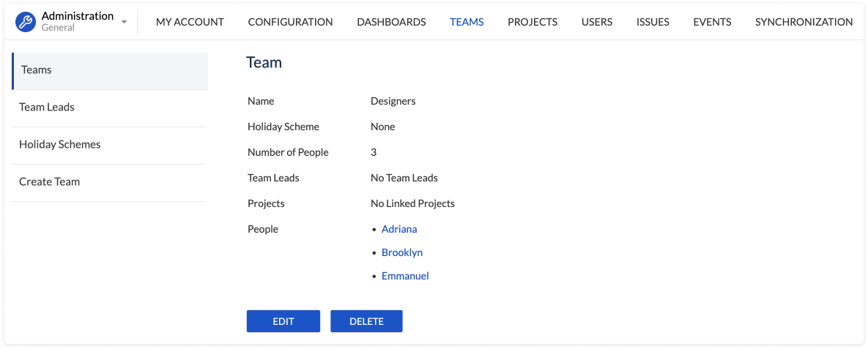Screen dimensions: 868x349
Task: Click the Brooklyn person link
Action: (x=402, y=252)
